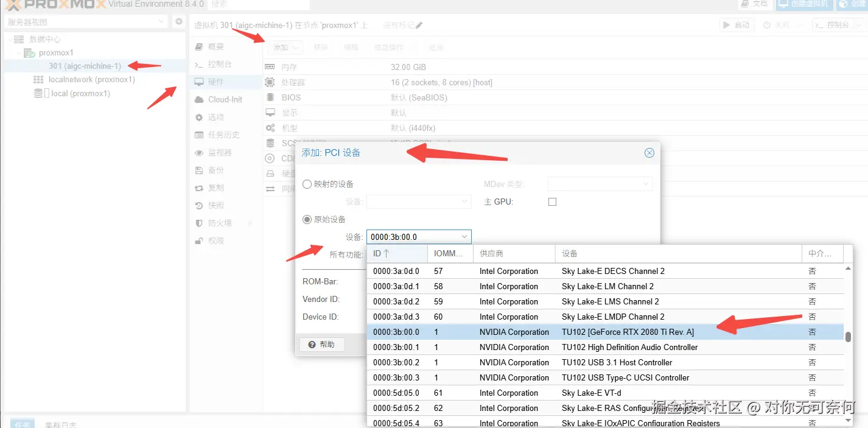Image resolution: width=868 pixels, height=428 pixels.
Task: Click the 创建虚拟机 button
Action: click(x=803, y=4)
